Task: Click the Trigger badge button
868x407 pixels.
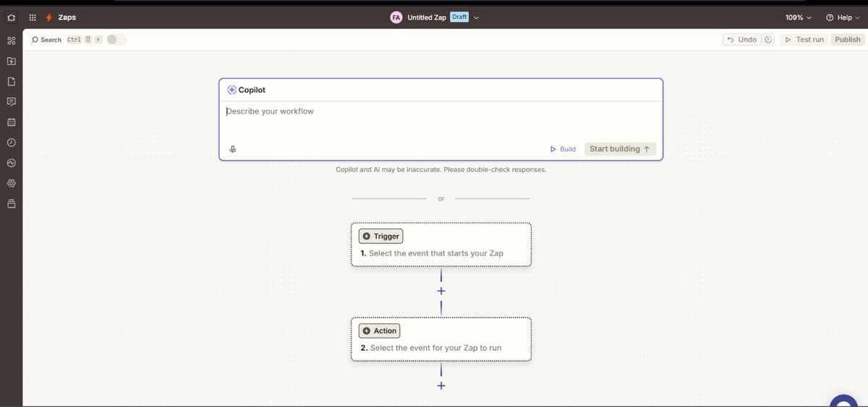Action: (381, 236)
